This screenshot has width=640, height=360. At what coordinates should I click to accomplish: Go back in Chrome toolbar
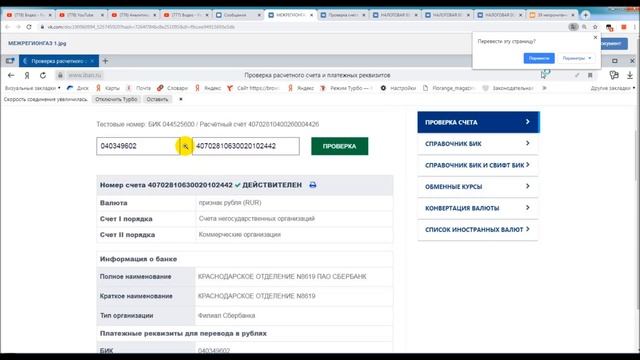tap(7, 27)
